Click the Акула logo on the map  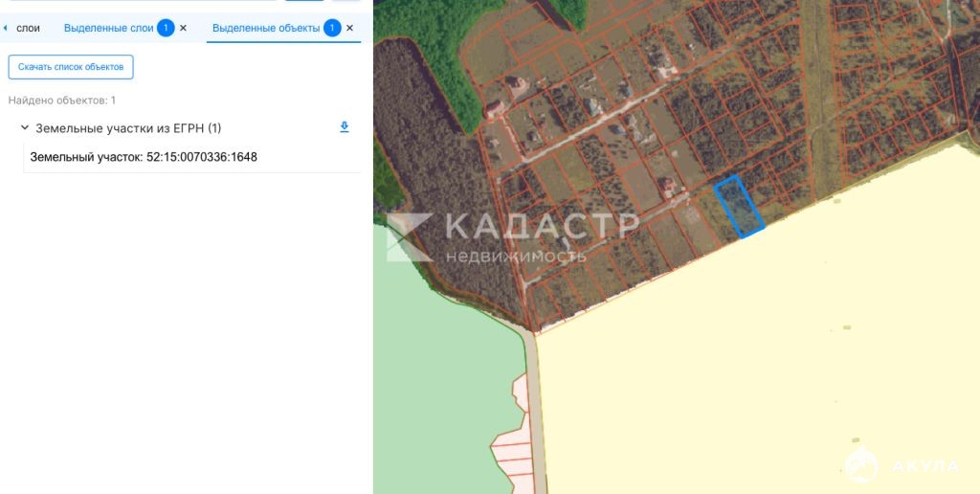(x=862, y=465)
